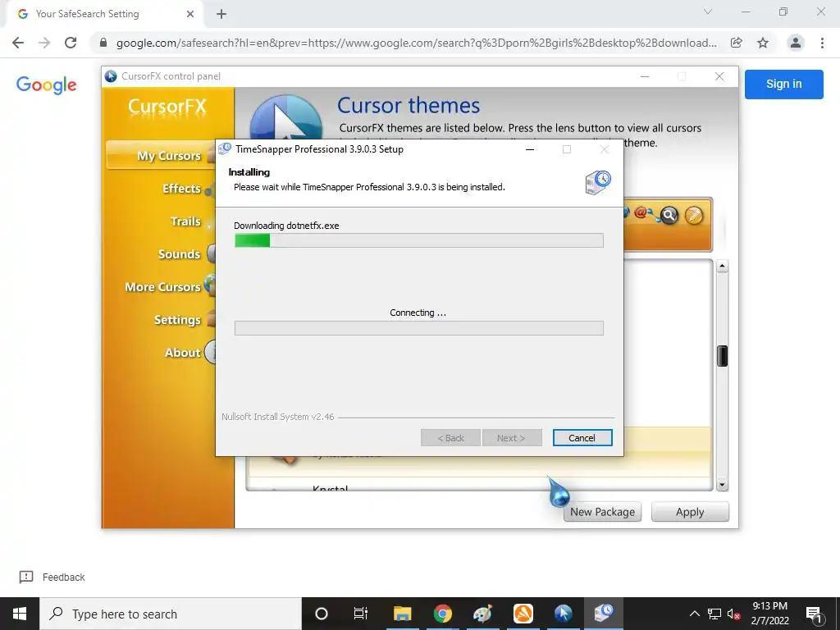The width and height of the screenshot is (840, 630).
Task: Click the Connecting progress bar
Action: click(419, 328)
